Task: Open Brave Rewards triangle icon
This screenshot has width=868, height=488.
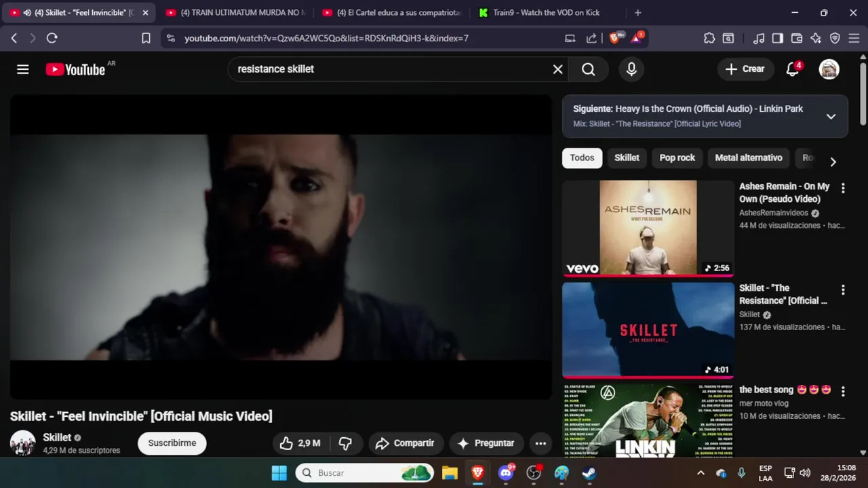Action: coord(636,38)
